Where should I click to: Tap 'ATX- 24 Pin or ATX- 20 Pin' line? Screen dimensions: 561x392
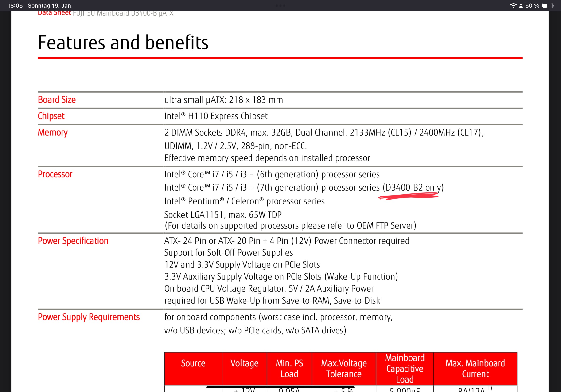coord(287,241)
